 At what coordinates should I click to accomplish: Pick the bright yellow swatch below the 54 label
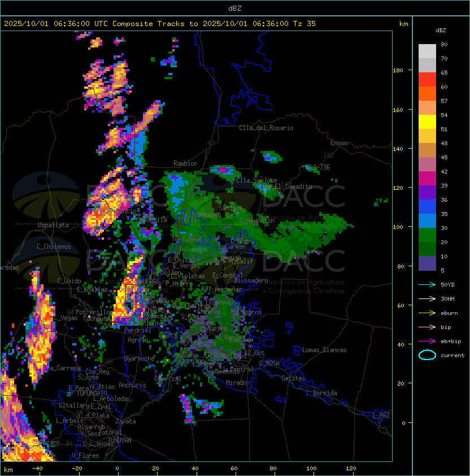click(427, 122)
